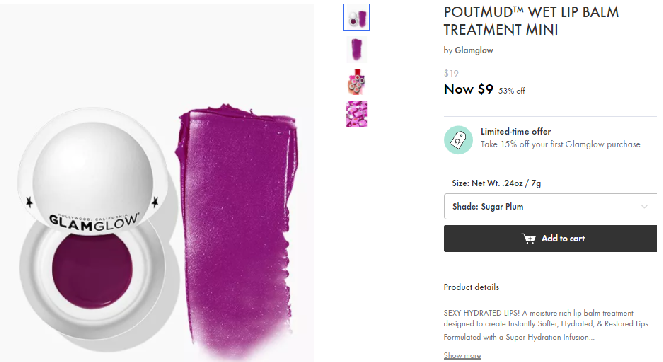Expand description with Show more link
The width and height of the screenshot is (663, 362).
pos(462,356)
